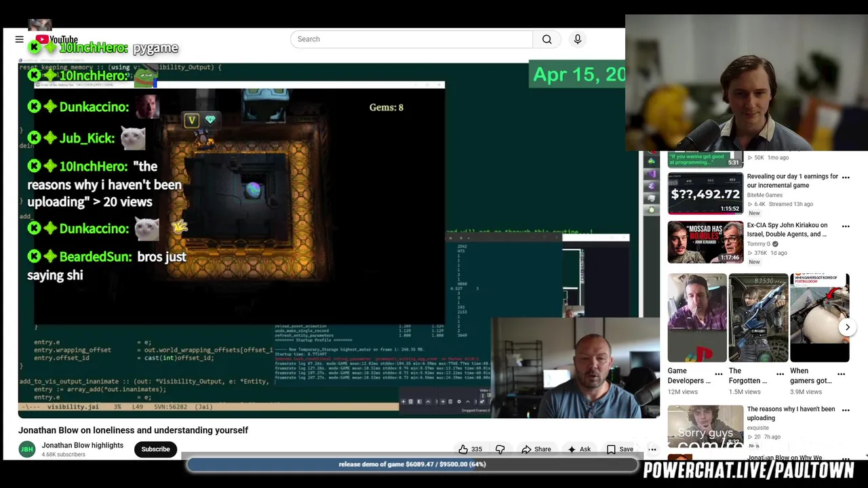Go to the YouTube home logo
The width and height of the screenshot is (868, 488).
coord(57,39)
